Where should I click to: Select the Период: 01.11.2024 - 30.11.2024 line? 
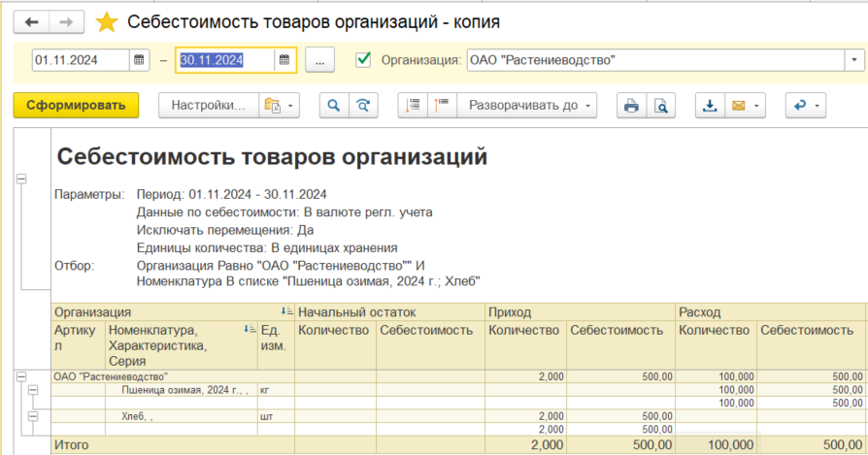click(x=231, y=195)
